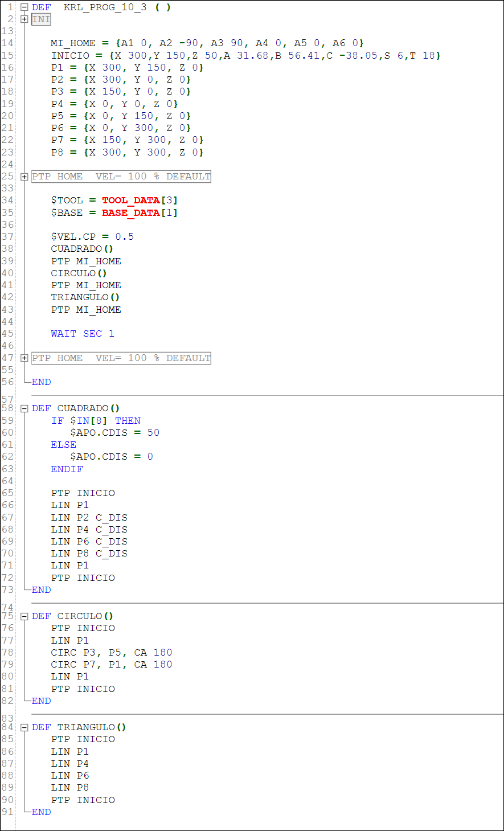Image resolution: width=504 pixels, height=831 pixels.
Task: Click the $APO.CDIS = 0 line
Action: click(112, 457)
